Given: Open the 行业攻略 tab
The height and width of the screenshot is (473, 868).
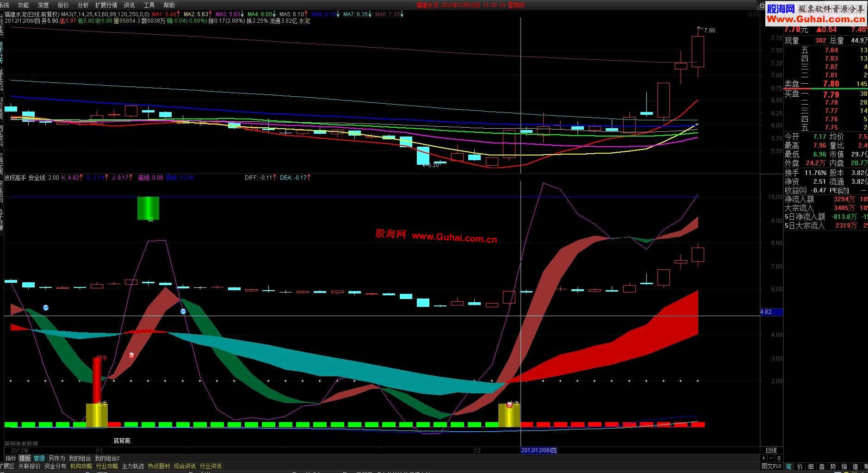Looking at the screenshot, I should pyautogui.click(x=107, y=466).
